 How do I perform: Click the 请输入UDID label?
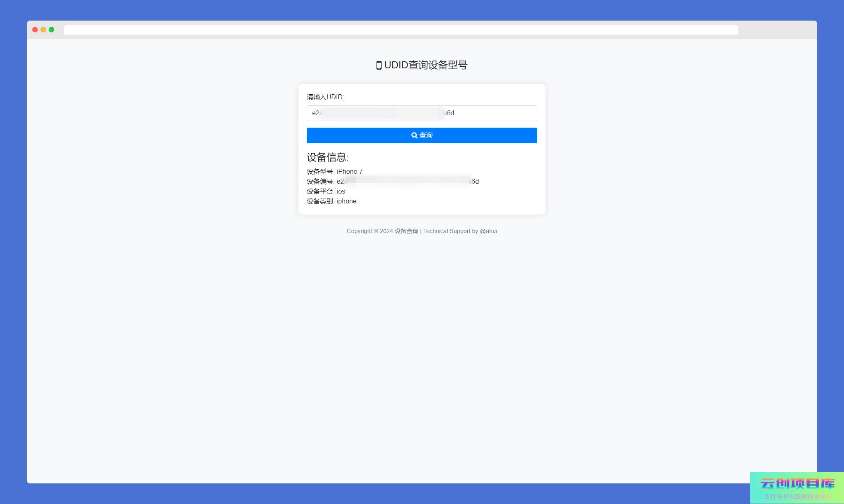(325, 97)
